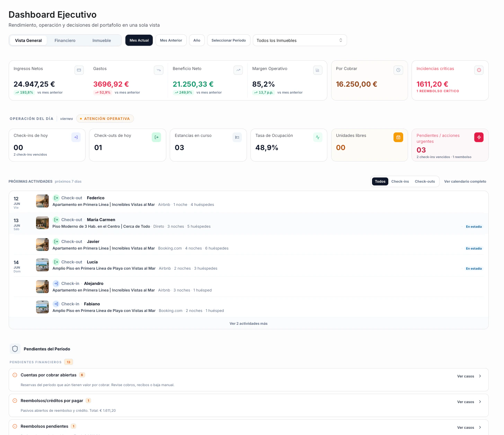The height and width of the screenshot is (435, 504).
Task: Open Federico's property thumbnail
Action: click(42, 201)
